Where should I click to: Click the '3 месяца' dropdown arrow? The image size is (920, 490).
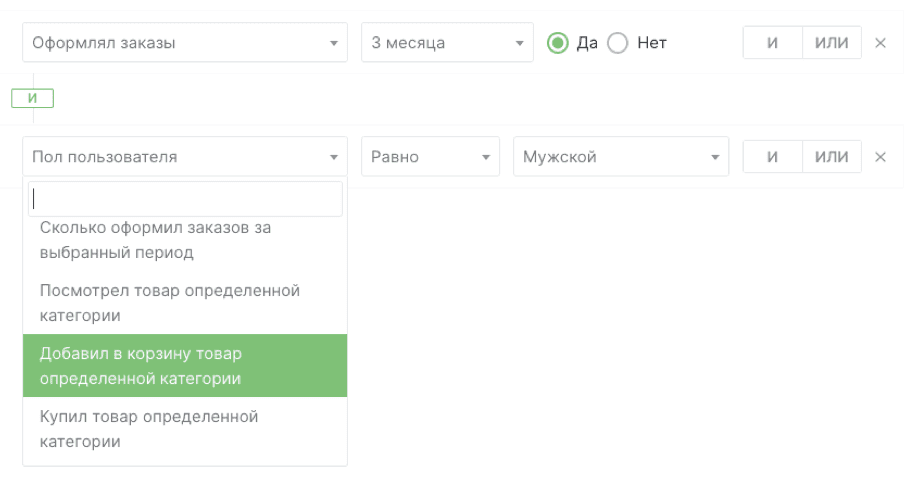click(x=519, y=43)
